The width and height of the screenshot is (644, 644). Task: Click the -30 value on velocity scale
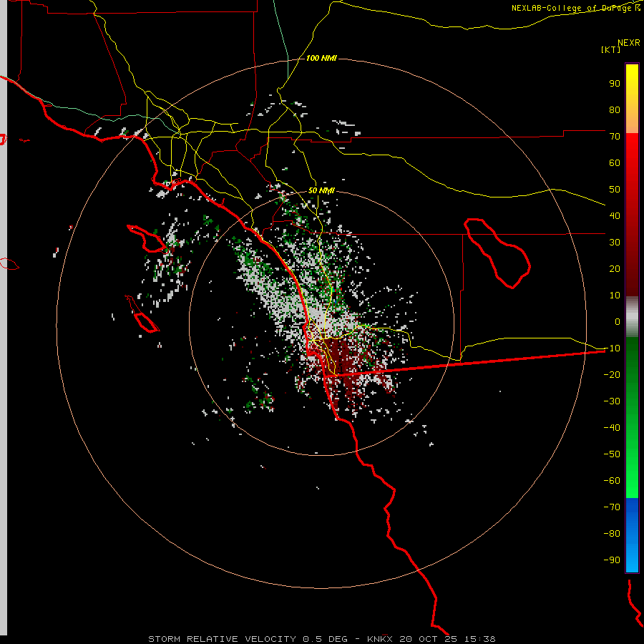point(612,401)
